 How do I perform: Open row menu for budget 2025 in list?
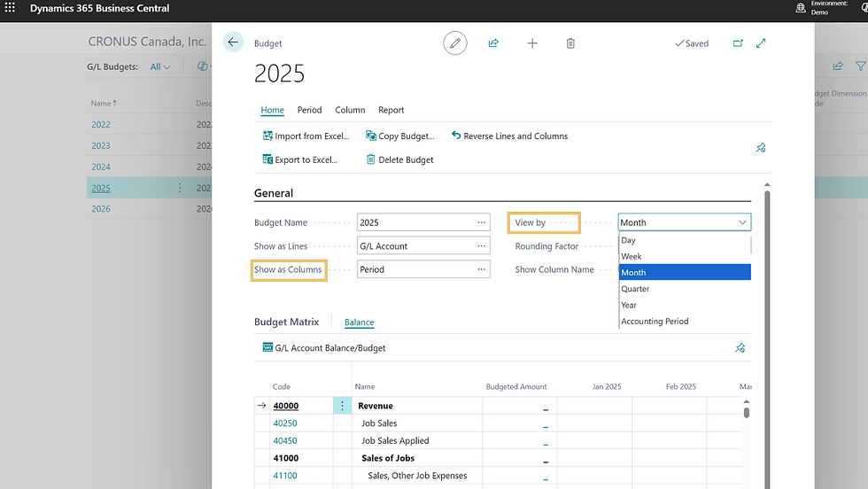point(180,188)
